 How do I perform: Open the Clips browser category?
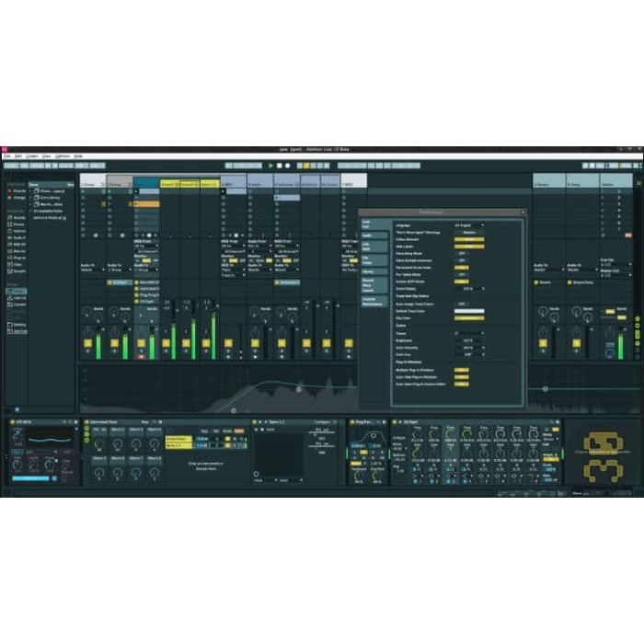[17, 265]
